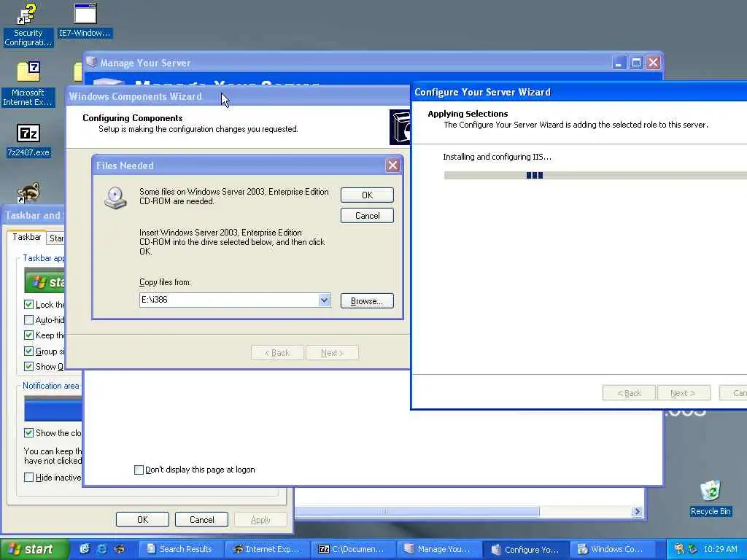Toggle Lock the taskbar checkbox
Viewport: 747px width, 560px height.
[x=28, y=304]
